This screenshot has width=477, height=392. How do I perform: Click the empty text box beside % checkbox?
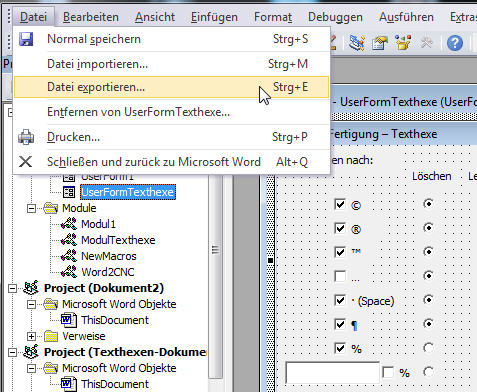point(333,372)
